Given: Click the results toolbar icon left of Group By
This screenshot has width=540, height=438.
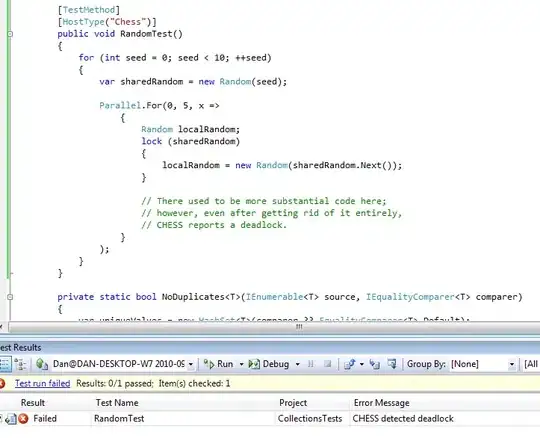Looking at the screenshot, I should (x=392, y=364).
